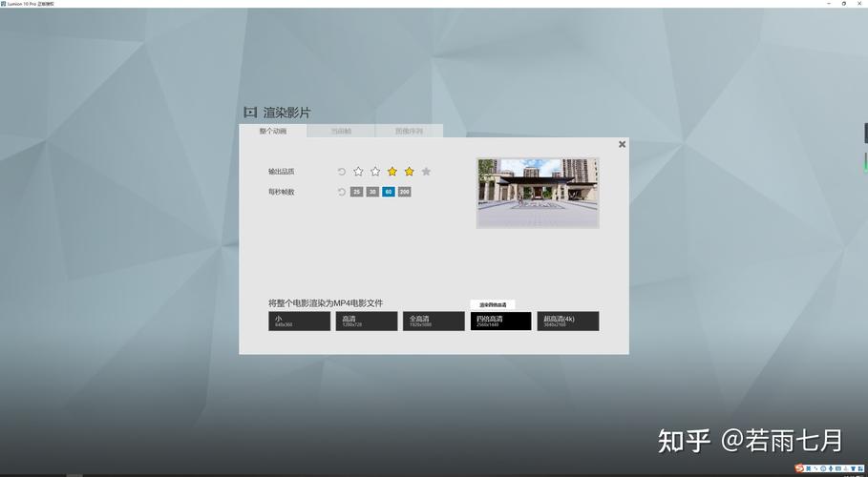Close the render movie dialog
The image size is (868, 477).
622,144
